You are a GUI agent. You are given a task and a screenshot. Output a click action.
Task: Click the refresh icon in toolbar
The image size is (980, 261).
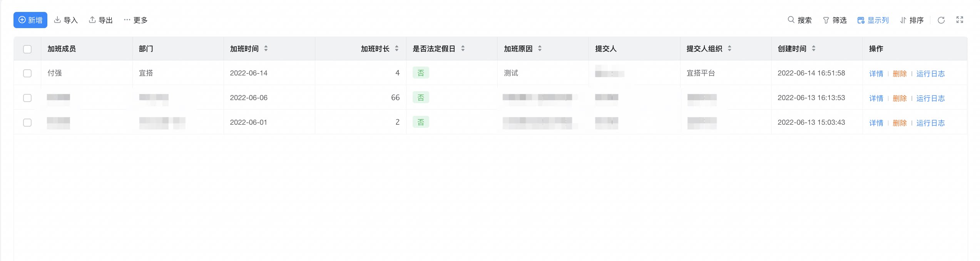pos(941,20)
